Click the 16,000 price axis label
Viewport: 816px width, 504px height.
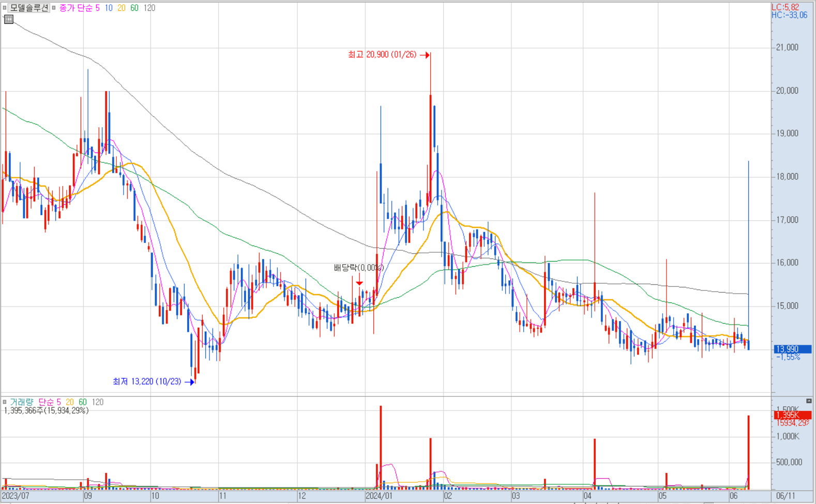click(787, 263)
